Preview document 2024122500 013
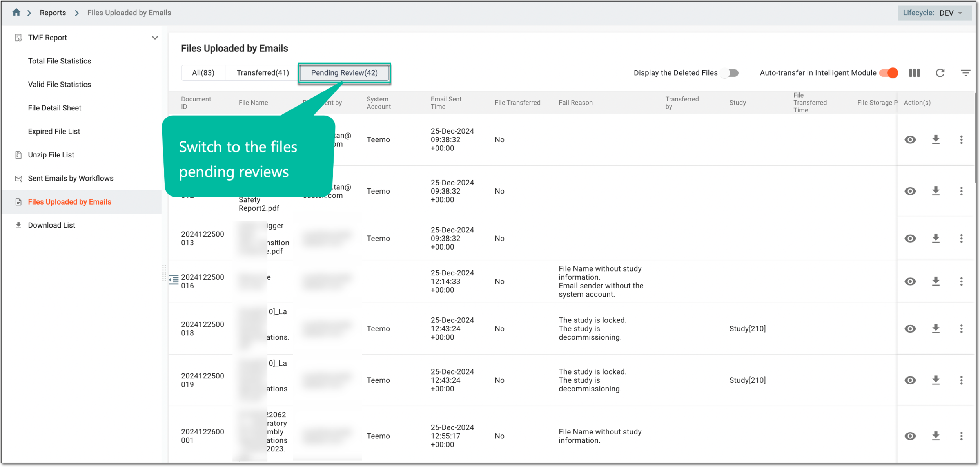This screenshot has width=980, height=467. coord(910,239)
